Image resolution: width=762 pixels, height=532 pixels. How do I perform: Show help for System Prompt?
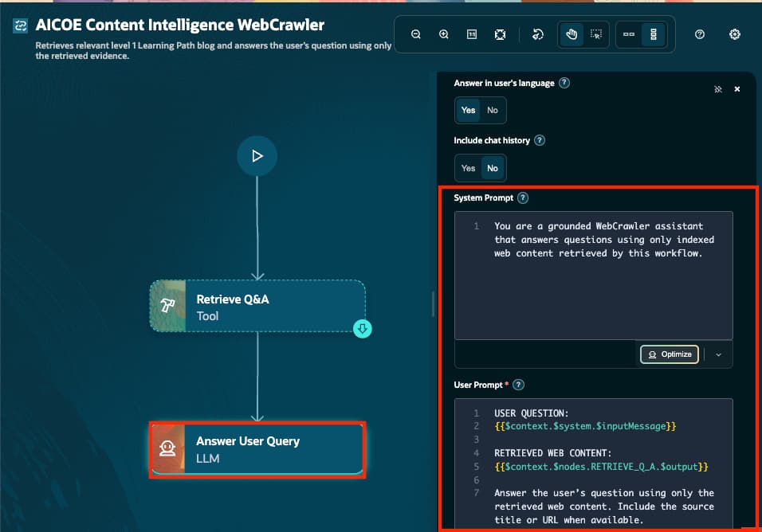click(x=523, y=198)
